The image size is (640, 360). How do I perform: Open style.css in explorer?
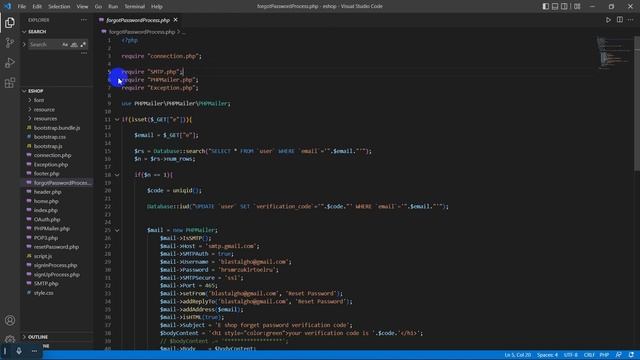click(x=43, y=293)
